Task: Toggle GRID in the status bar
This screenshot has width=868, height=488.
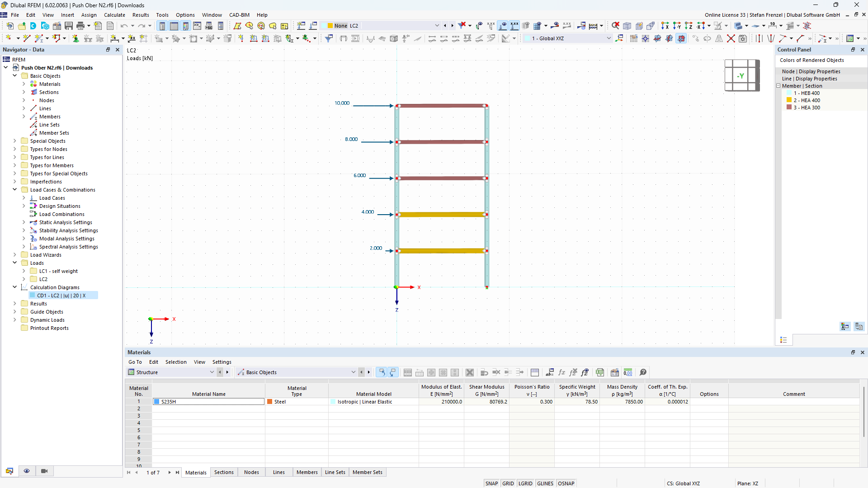Action: tap(508, 483)
